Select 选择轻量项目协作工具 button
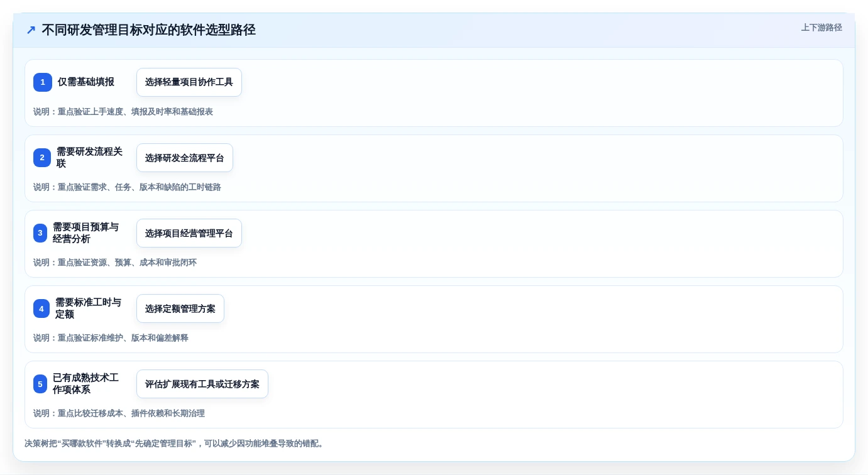Image resolution: width=868 pixels, height=475 pixels. (189, 82)
